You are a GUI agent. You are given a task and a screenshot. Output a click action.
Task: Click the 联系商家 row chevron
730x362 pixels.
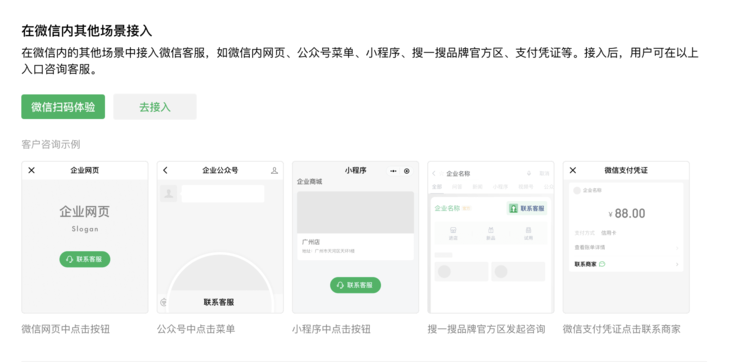click(x=676, y=264)
